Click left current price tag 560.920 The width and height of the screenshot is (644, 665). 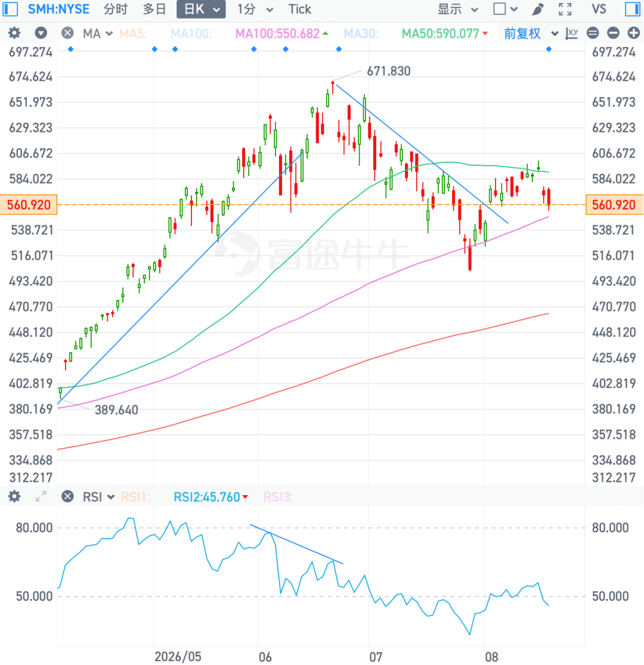[x=29, y=205]
